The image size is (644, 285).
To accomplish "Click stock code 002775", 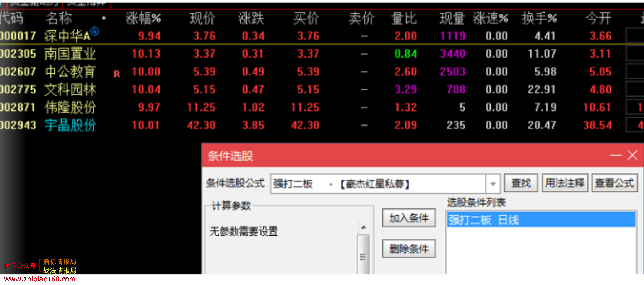I will point(18,90).
